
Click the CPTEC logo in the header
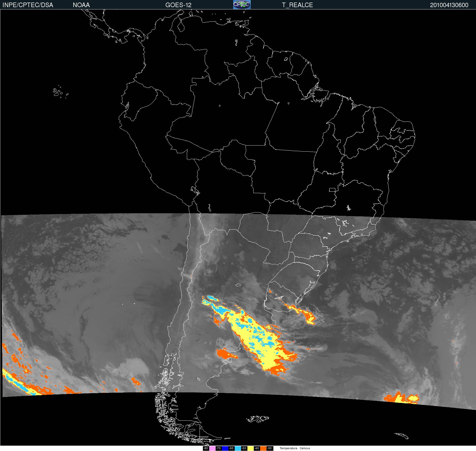(x=242, y=5)
